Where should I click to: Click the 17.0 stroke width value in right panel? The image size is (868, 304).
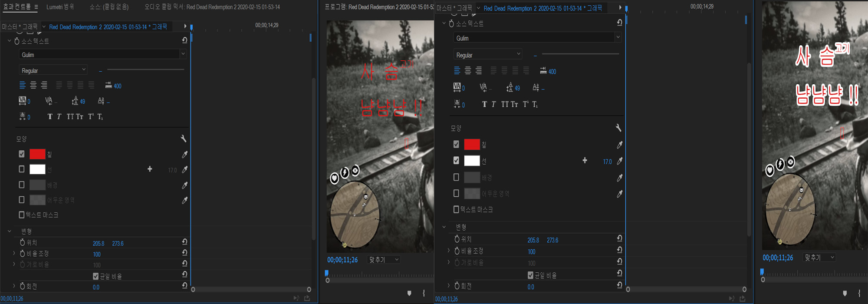coord(607,162)
